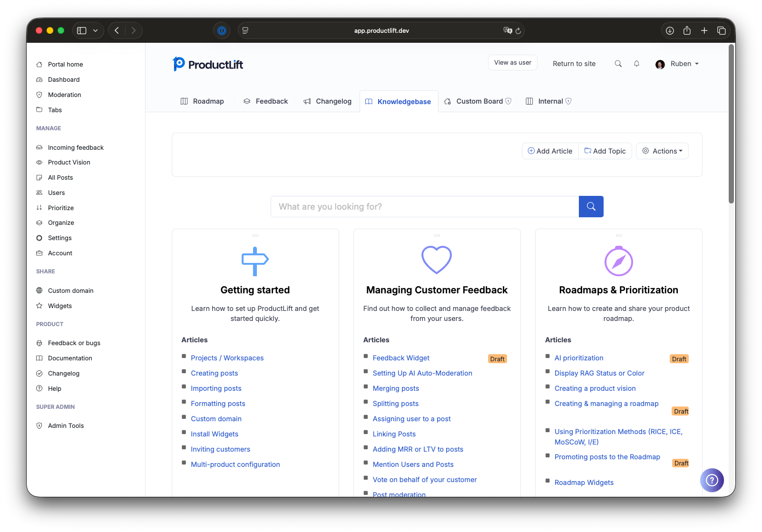Viewport: 762px width, 532px height.
Task: Open Settings in sidebar
Action: click(59, 238)
